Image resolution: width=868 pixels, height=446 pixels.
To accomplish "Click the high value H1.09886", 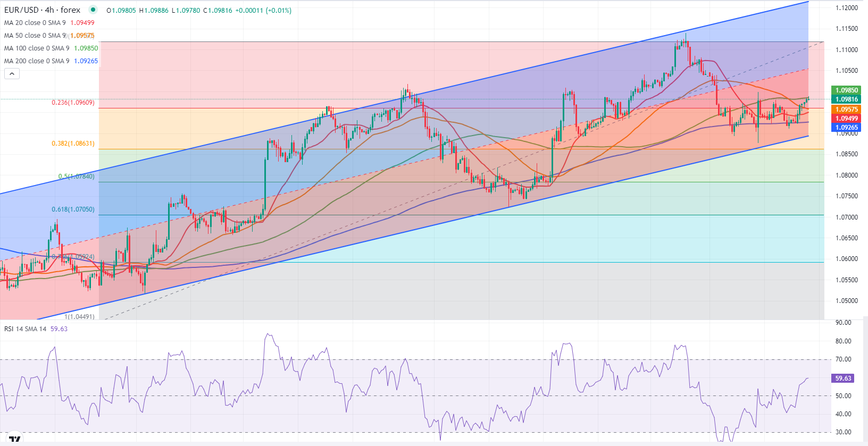I will (154, 10).
